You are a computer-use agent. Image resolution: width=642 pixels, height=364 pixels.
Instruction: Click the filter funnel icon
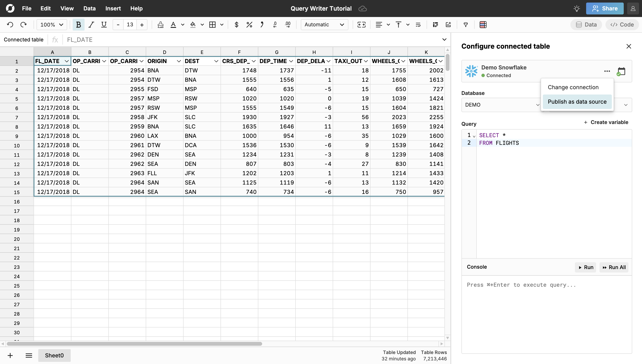(x=465, y=24)
